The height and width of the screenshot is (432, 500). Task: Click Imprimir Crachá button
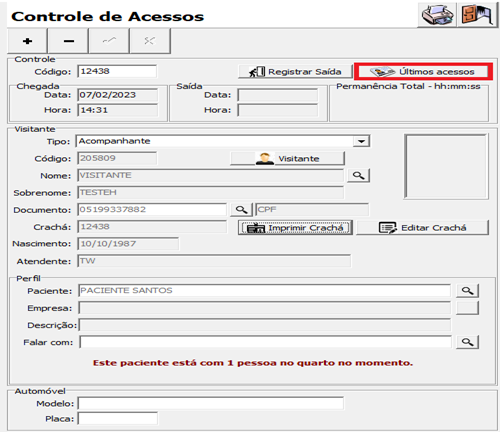click(x=295, y=228)
